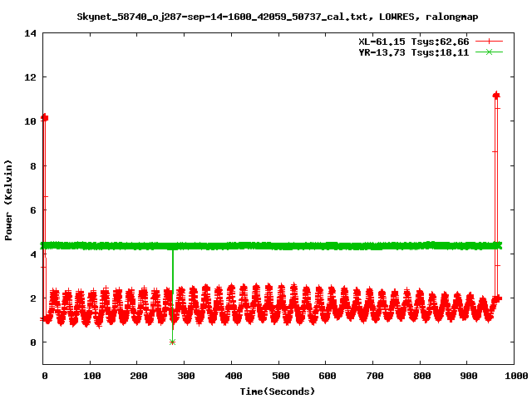This screenshot has height=399, width=532.
Task: Click the x-axis tick label 1000
Action: coord(516,376)
